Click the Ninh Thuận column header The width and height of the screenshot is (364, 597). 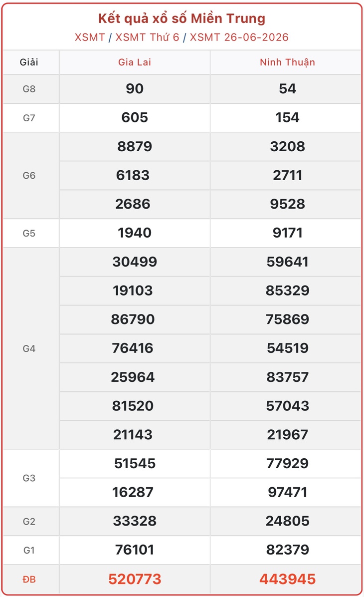(x=288, y=62)
